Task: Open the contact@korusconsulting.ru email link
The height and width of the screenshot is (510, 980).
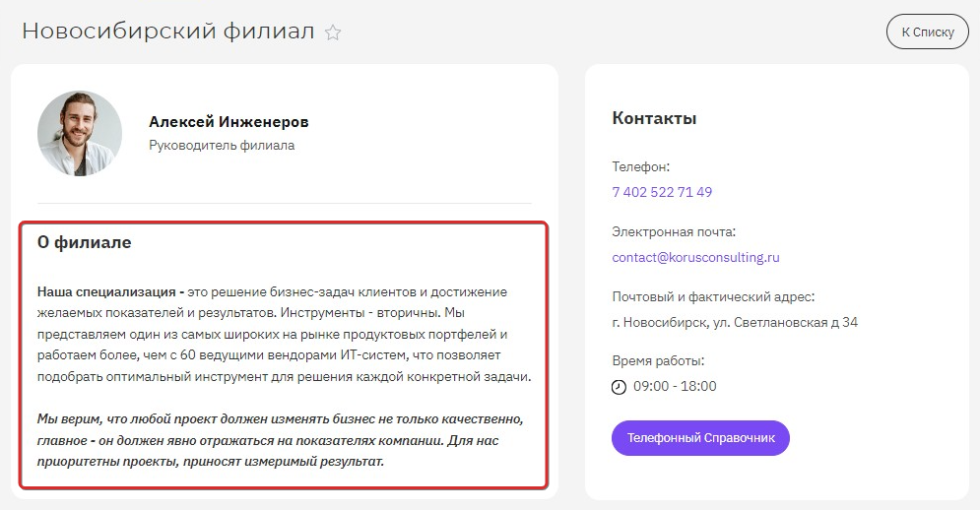Action: click(x=695, y=258)
